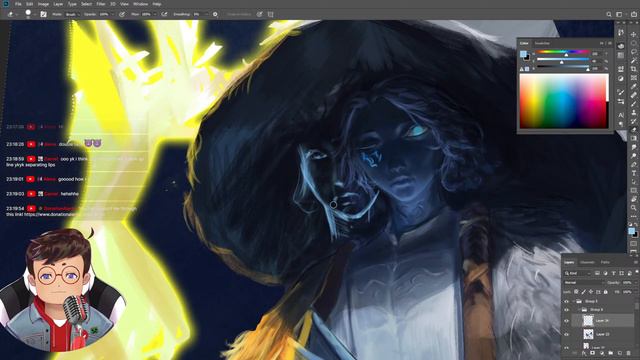This screenshot has width=640, height=360.
Task: Open the Adjustments panel icon
Action: click(x=621, y=78)
